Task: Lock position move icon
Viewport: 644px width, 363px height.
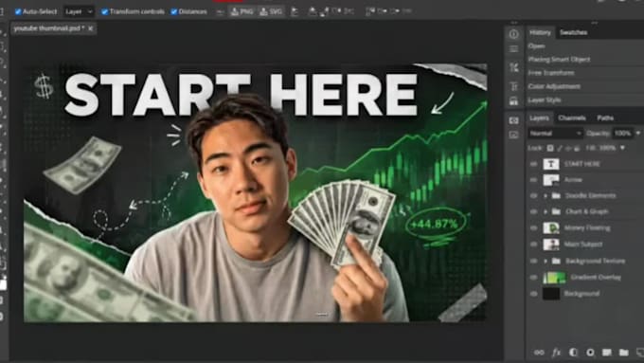Action: (x=568, y=148)
